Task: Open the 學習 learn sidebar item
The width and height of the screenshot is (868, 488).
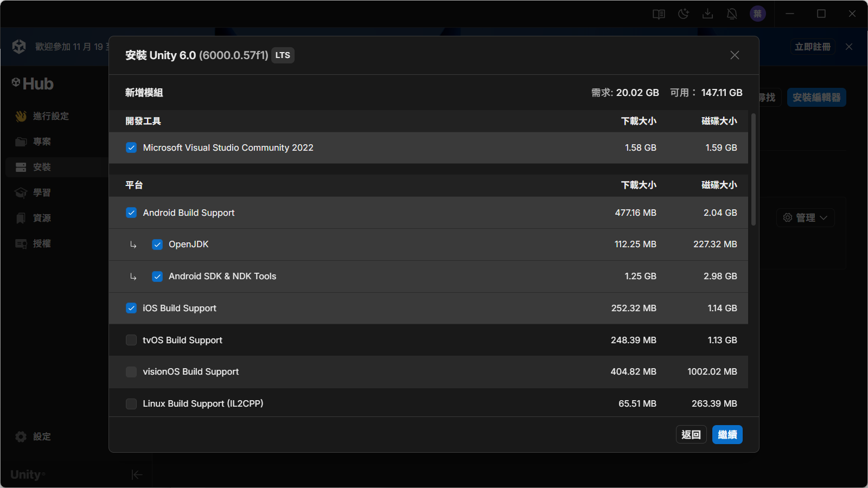Action: (x=57, y=192)
